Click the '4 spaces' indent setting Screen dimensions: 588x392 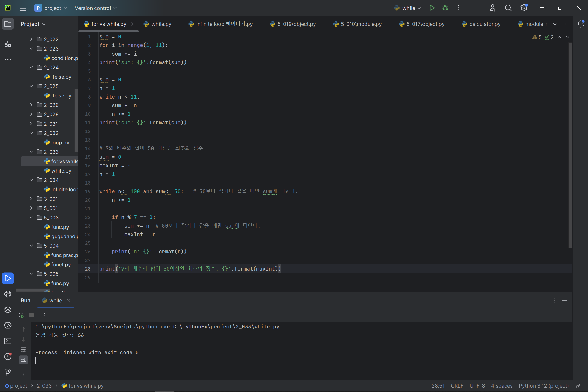tap(502, 386)
